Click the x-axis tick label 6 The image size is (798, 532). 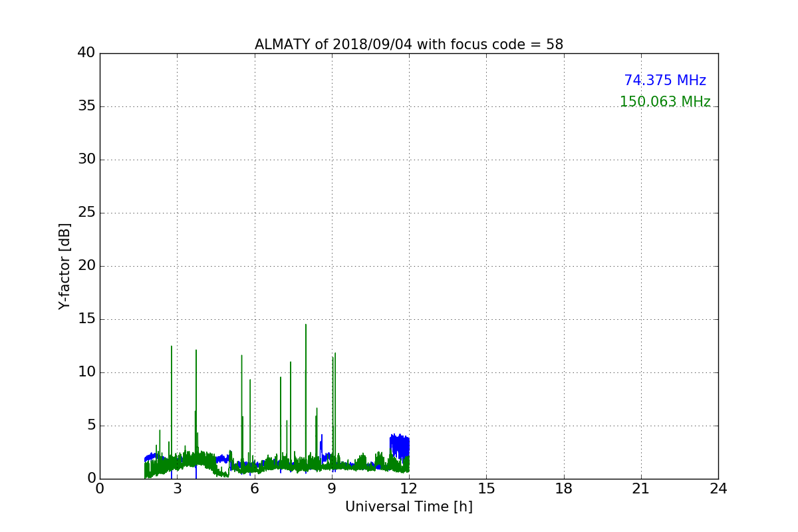(255, 489)
